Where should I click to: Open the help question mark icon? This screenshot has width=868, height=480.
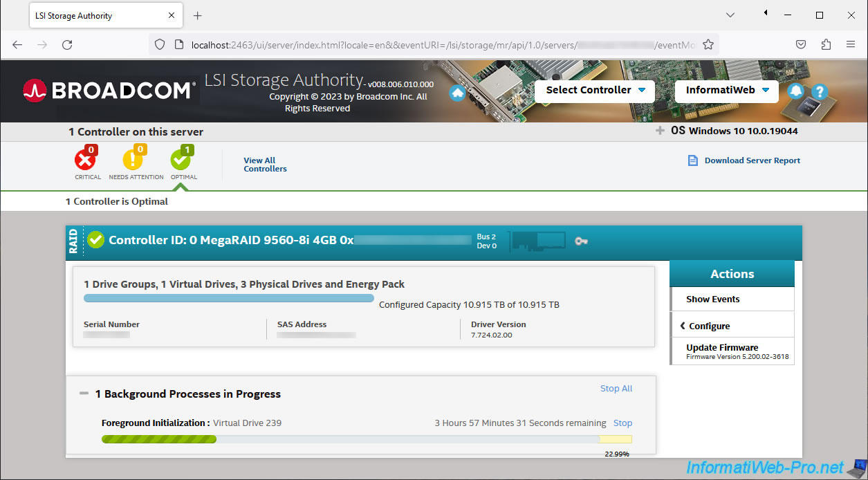click(820, 91)
